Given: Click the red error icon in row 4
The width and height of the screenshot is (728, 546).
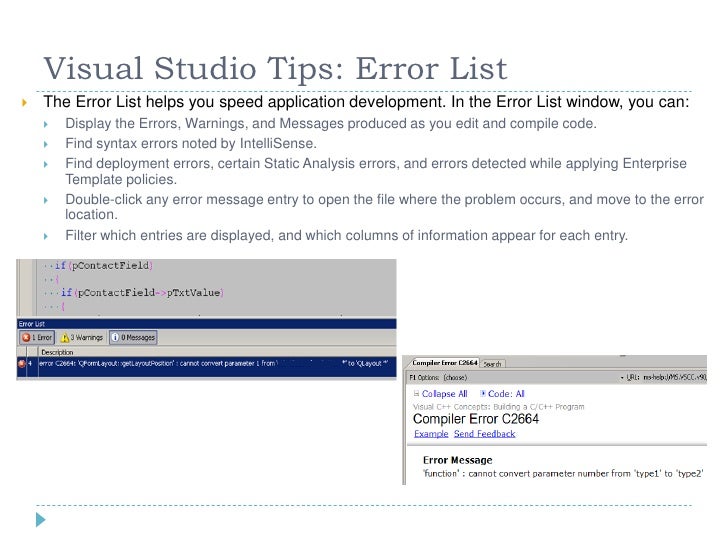Looking at the screenshot, I should pos(21,364).
